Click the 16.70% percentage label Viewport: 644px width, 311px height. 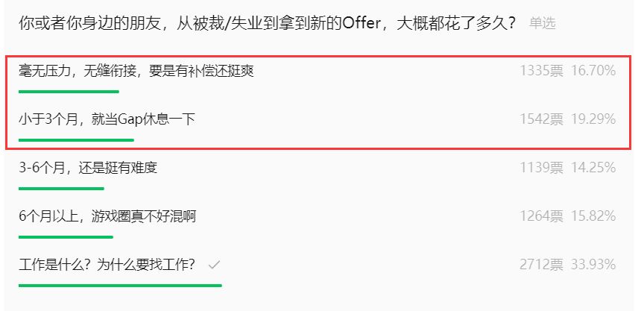[593, 71]
